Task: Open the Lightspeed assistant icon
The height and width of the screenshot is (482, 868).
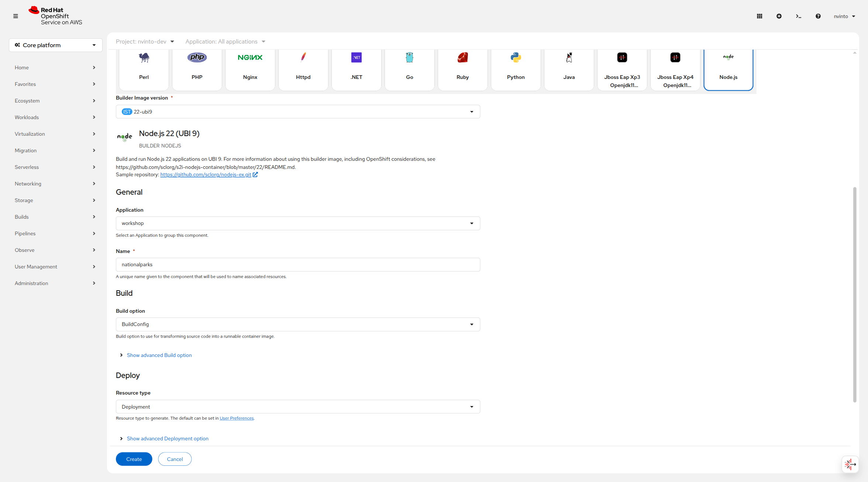Action: point(850,464)
